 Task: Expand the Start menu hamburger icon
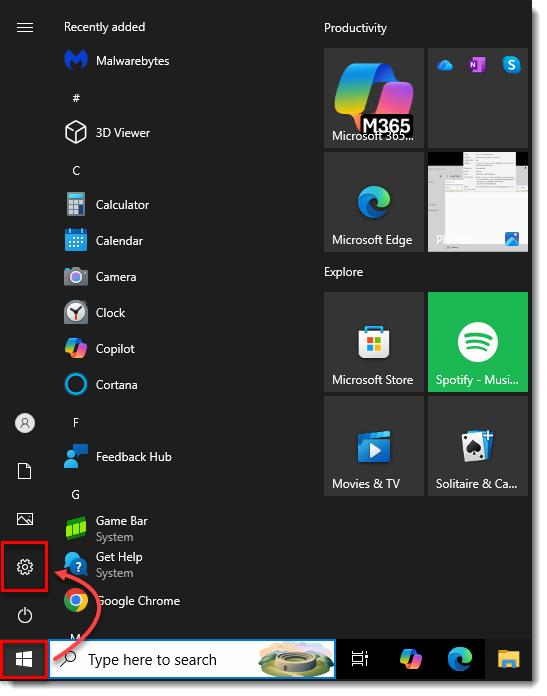click(25, 28)
